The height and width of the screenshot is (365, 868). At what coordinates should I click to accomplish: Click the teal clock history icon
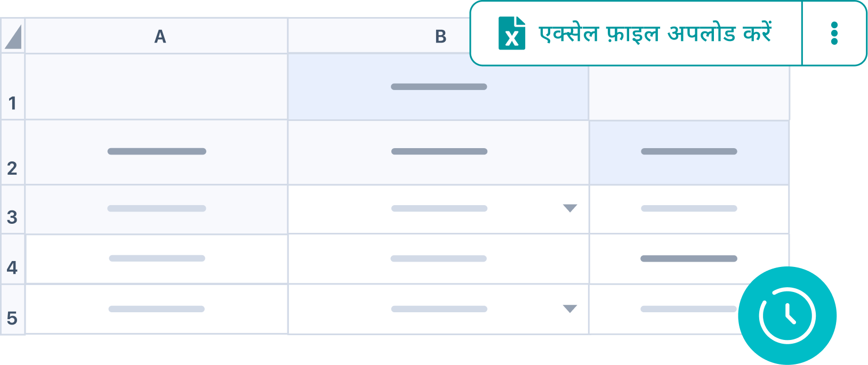[x=787, y=315]
